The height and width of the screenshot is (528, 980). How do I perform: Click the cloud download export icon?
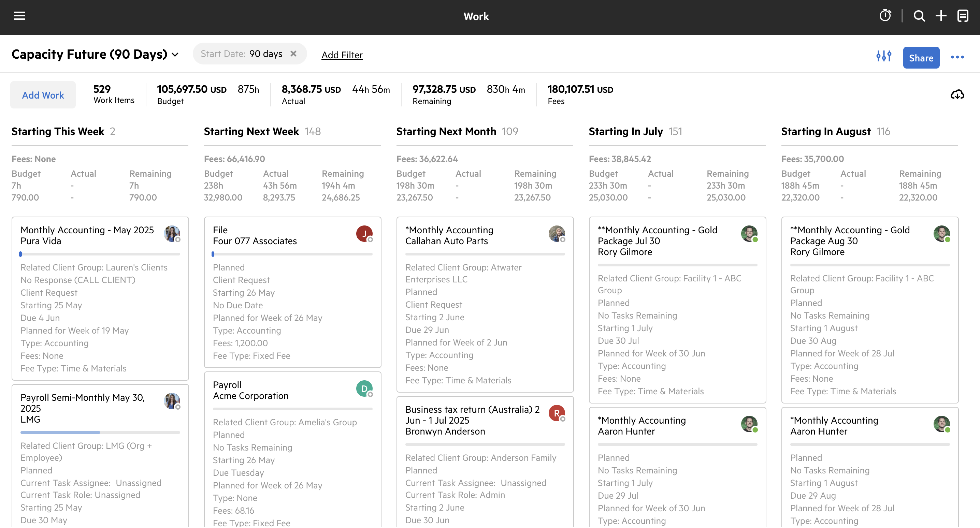957,94
